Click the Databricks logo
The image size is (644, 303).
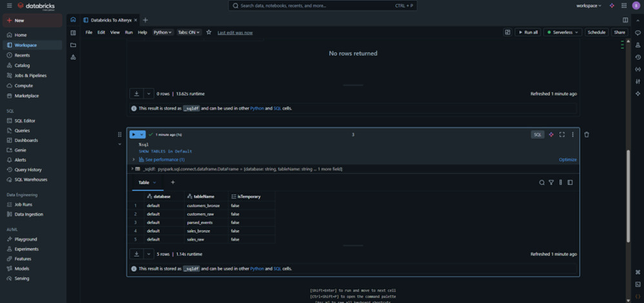(35, 6)
